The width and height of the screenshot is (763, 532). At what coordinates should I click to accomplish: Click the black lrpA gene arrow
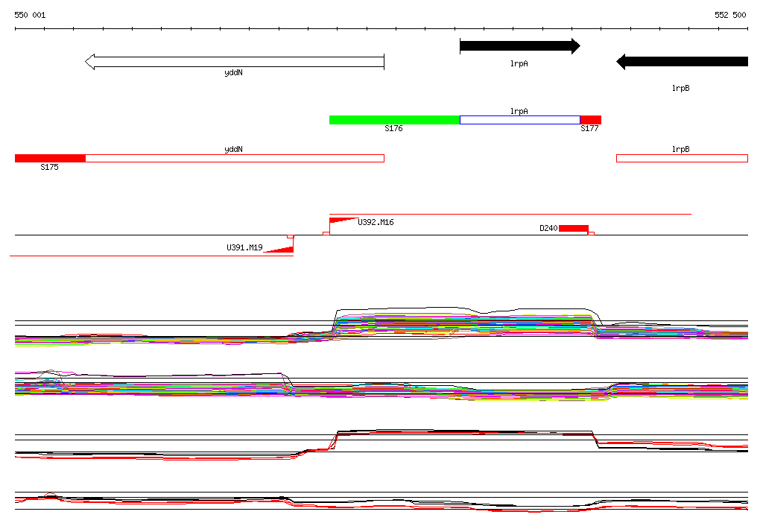[519, 46]
